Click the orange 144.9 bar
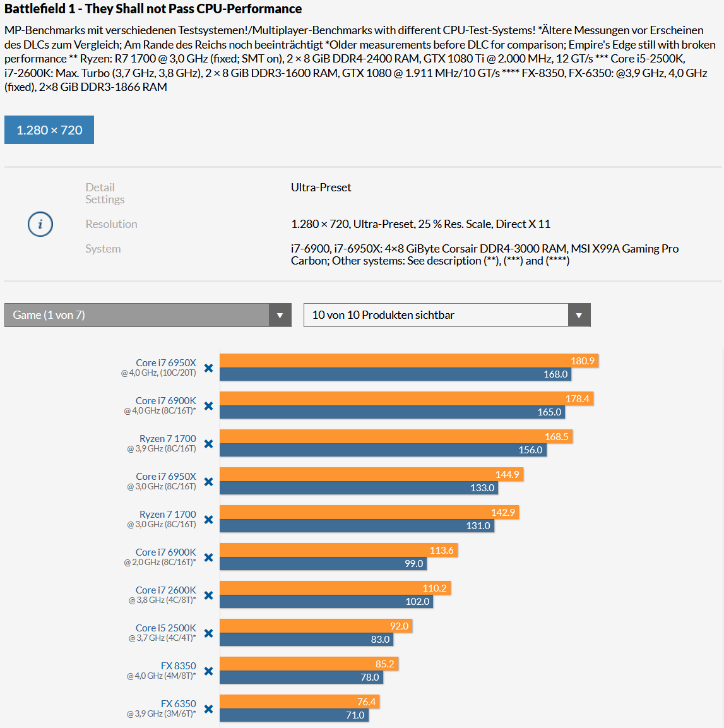The width and height of the screenshot is (724, 728). (371, 475)
